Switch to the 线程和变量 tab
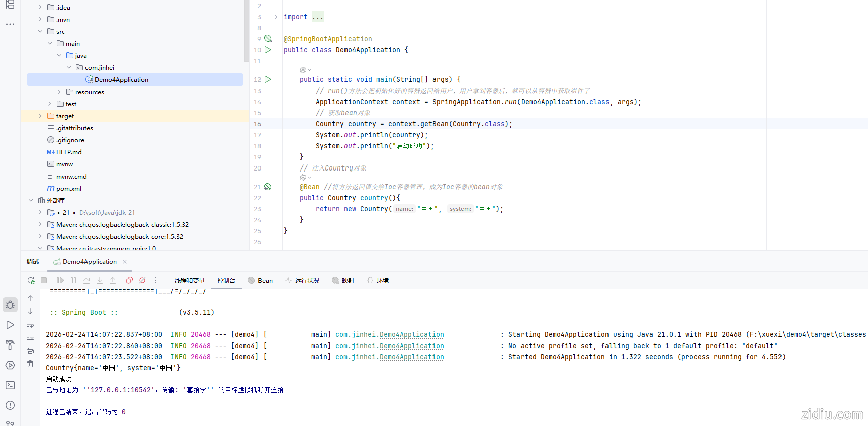868x426 pixels. [190, 281]
